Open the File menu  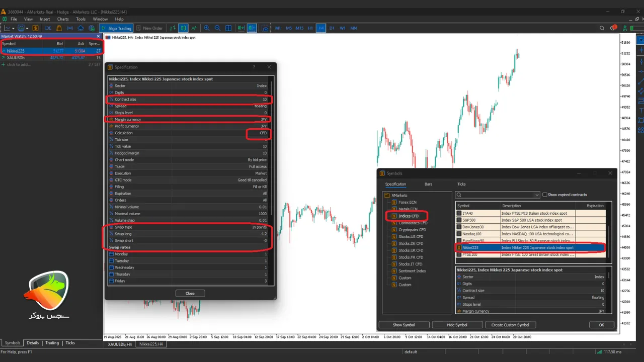pyautogui.click(x=14, y=19)
